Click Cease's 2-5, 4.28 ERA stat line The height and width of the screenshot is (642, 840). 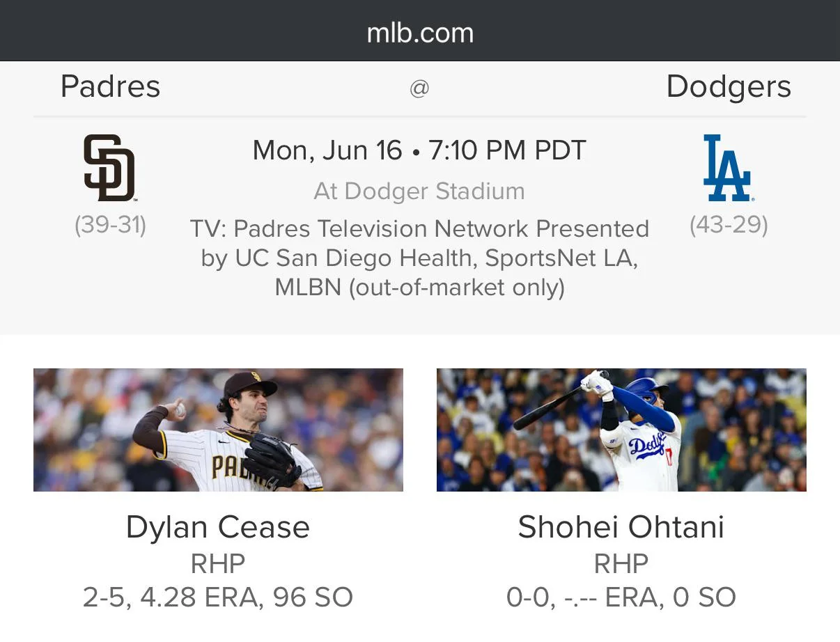pyautogui.click(x=218, y=597)
